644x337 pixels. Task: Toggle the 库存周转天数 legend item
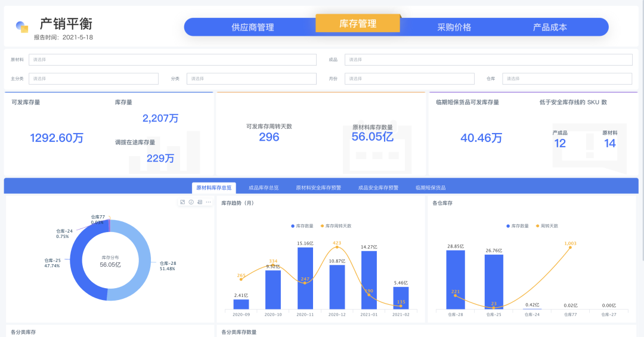336,226
